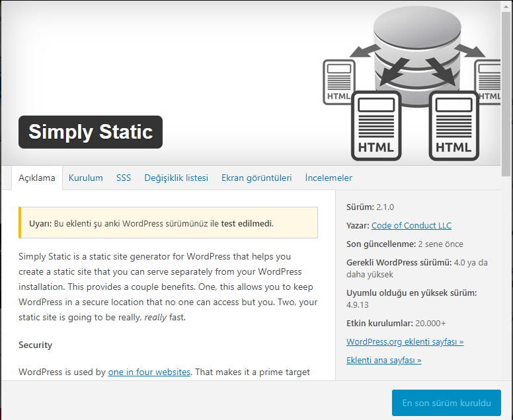Click the 'Uyarı' untested warning notice
This screenshot has width=513, height=420.
point(168,223)
